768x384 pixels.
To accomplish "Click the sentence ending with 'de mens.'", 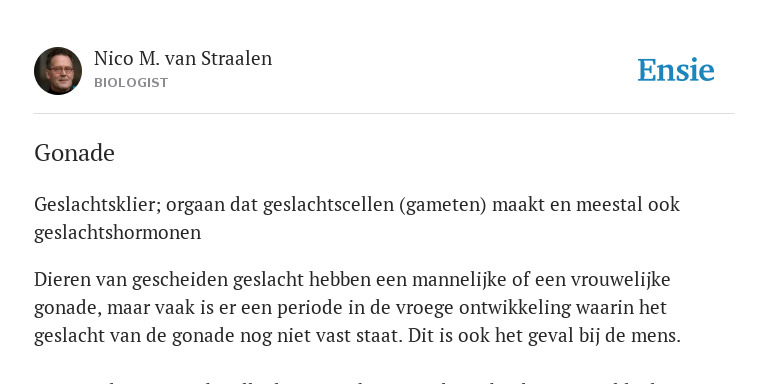I will click(544, 336).
